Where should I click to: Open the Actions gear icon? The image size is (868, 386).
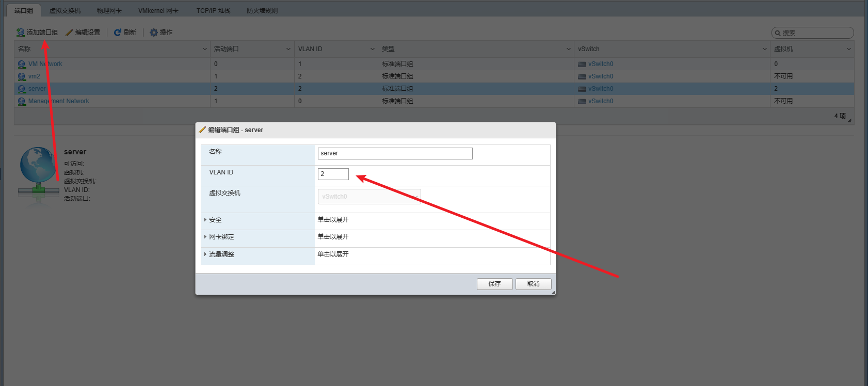pos(154,33)
